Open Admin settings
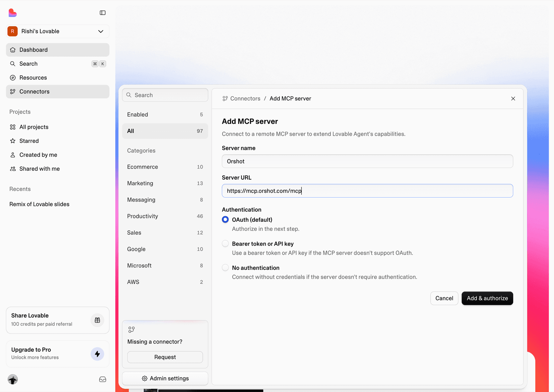Screen dimensions: 554x392 165,379
